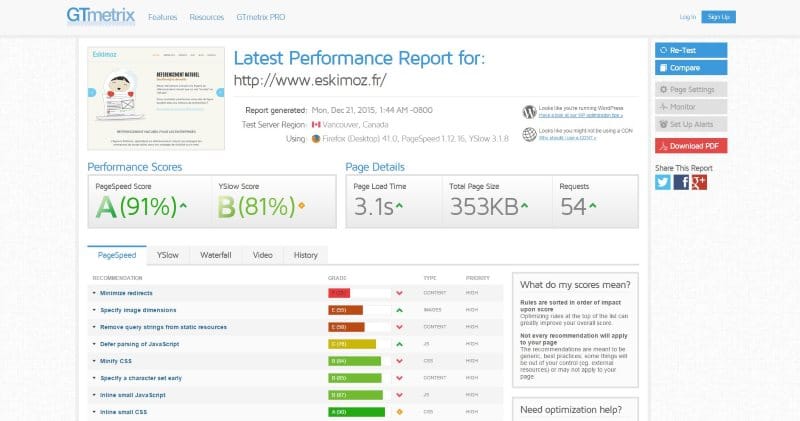Image resolution: width=800 pixels, height=421 pixels.
Task: Click the GTmetrix logo
Action: (101, 16)
